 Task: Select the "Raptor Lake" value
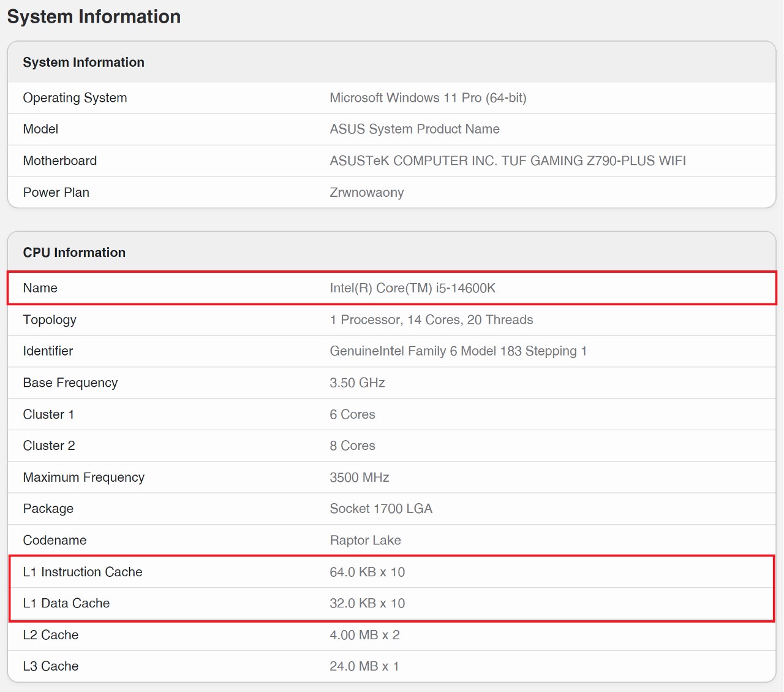coord(366,541)
